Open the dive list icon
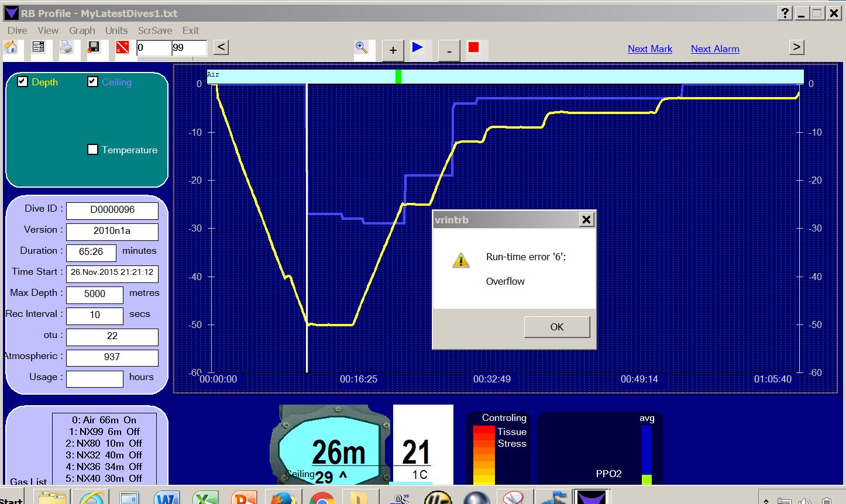Screen dimensions: 846x504 coord(39,47)
